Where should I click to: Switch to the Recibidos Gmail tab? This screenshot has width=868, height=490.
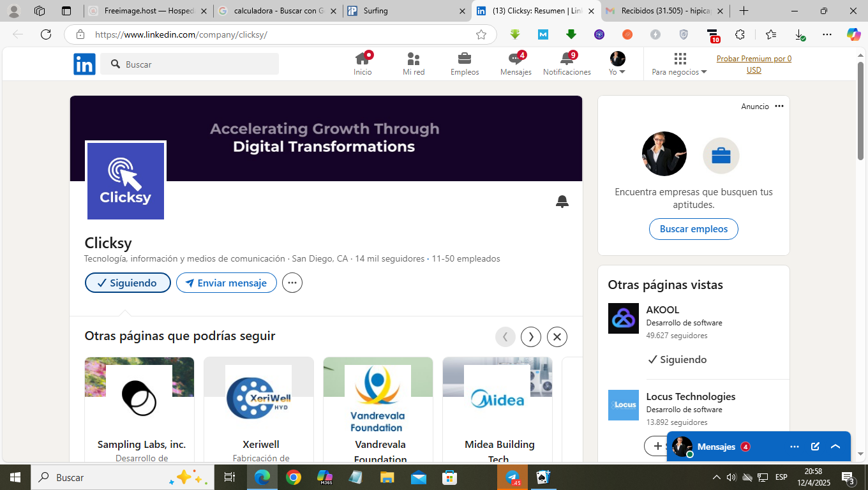(664, 11)
